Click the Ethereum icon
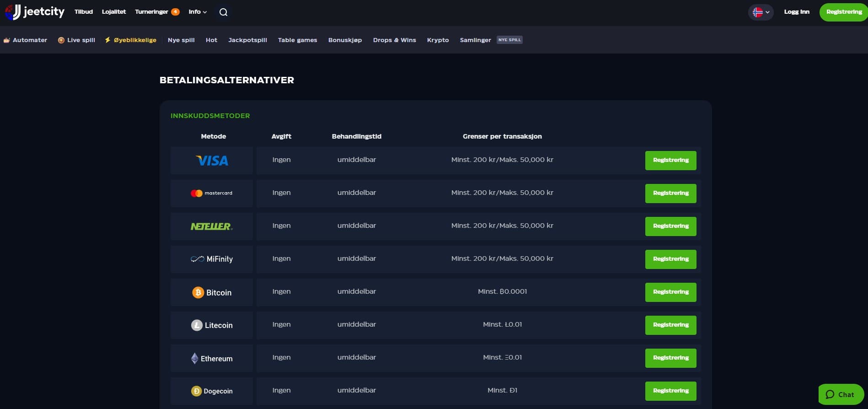 [195, 358]
